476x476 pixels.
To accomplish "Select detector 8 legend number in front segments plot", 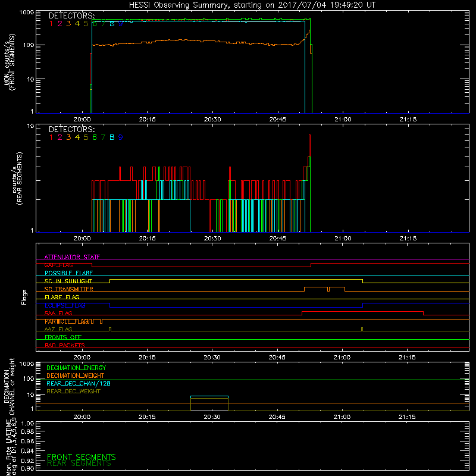I will pyautogui.click(x=112, y=24).
